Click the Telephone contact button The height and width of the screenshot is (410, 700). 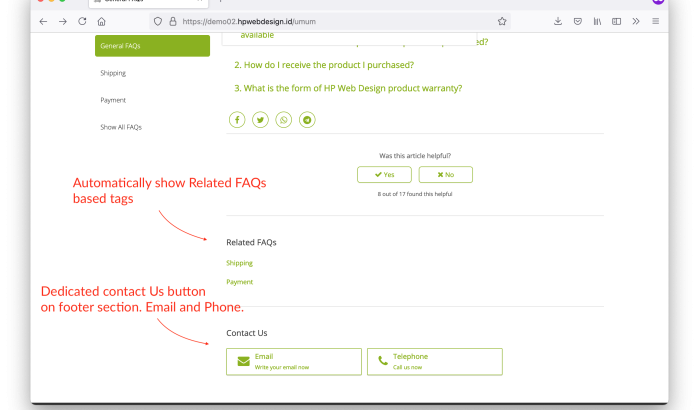coord(435,362)
